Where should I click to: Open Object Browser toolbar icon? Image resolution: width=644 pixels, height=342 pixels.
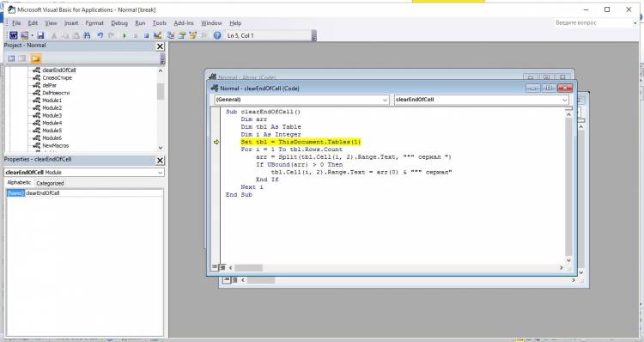coord(192,36)
